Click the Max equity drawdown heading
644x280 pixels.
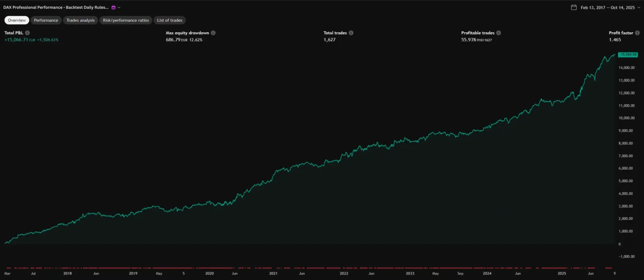[188, 33]
